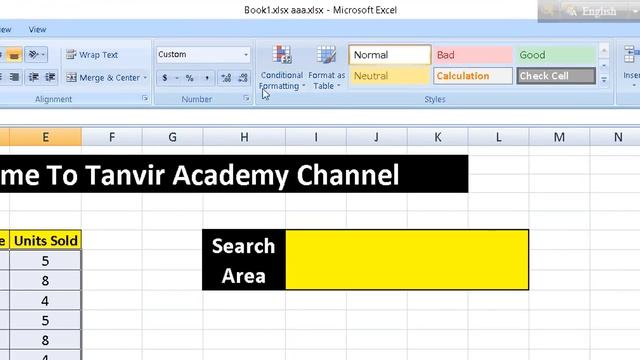Apply the Normal cell style
The image size is (640, 360).
[390, 55]
